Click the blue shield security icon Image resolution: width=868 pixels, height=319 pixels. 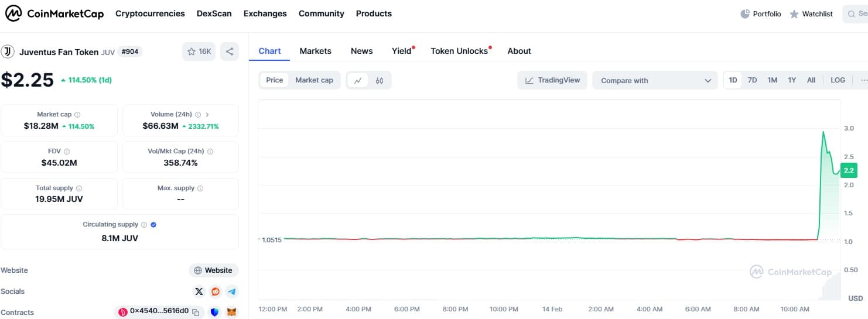(x=214, y=313)
